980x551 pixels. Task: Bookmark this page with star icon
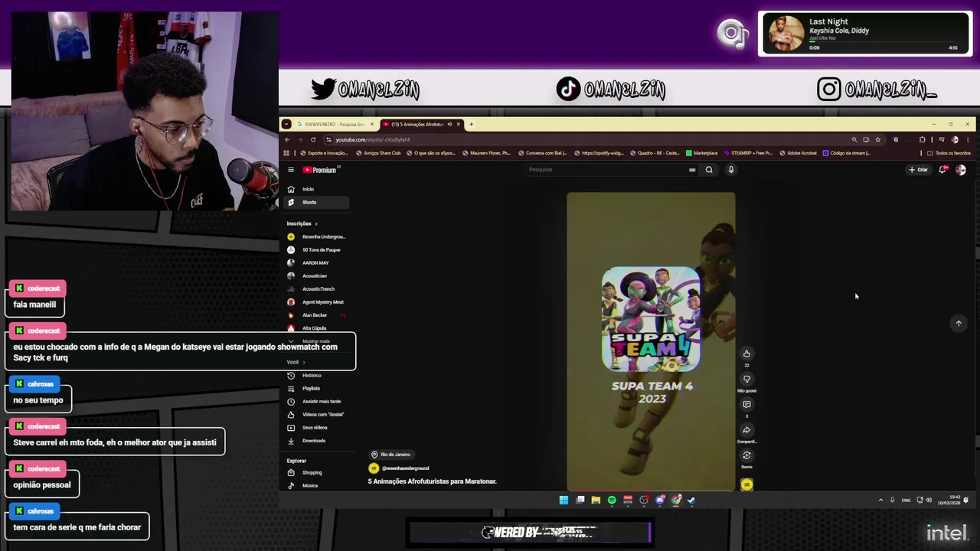point(878,139)
